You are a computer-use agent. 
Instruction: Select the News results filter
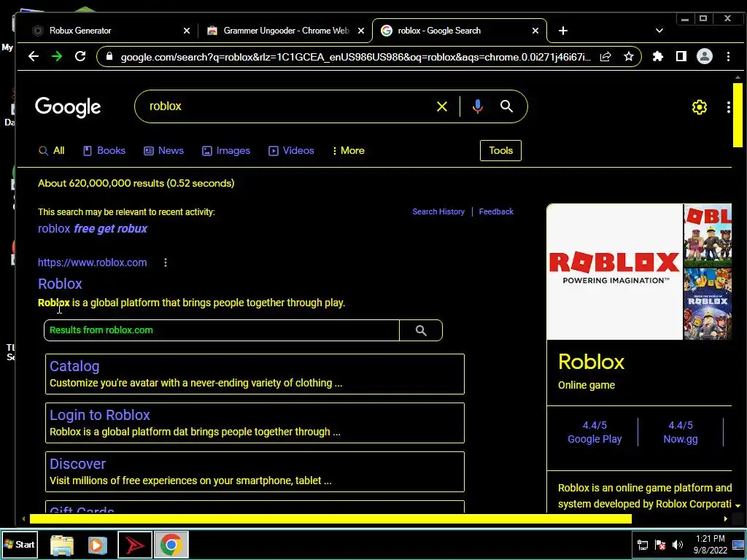point(164,151)
